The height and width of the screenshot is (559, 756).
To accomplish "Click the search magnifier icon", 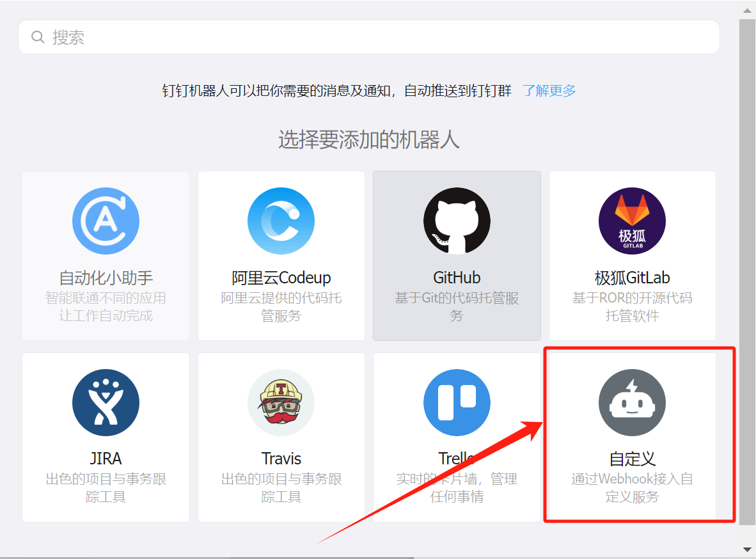I will coord(38,36).
